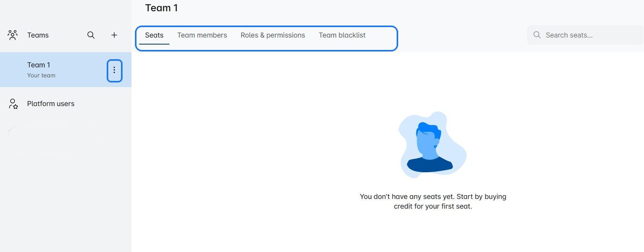Click the 'You don't have any seats yet' message
Viewport: 644px width, 252px height.
click(433, 197)
